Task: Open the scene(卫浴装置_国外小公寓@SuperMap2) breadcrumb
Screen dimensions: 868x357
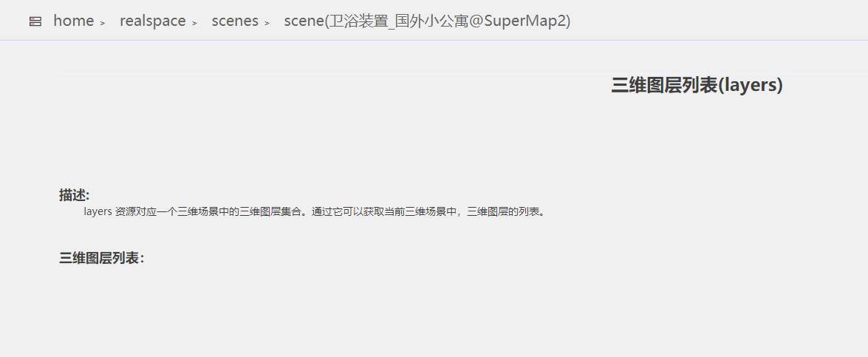Action: [428, 21]
